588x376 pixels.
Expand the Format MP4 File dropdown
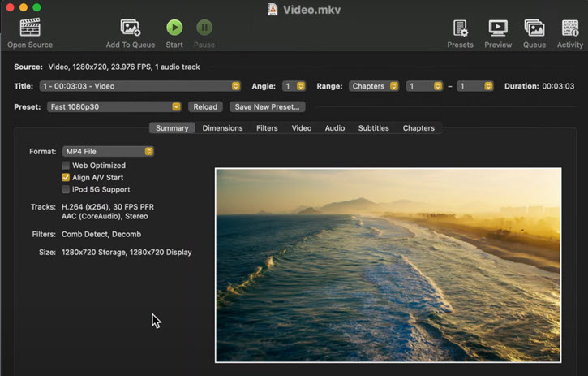pyautogui.click(x=108, y=151)
